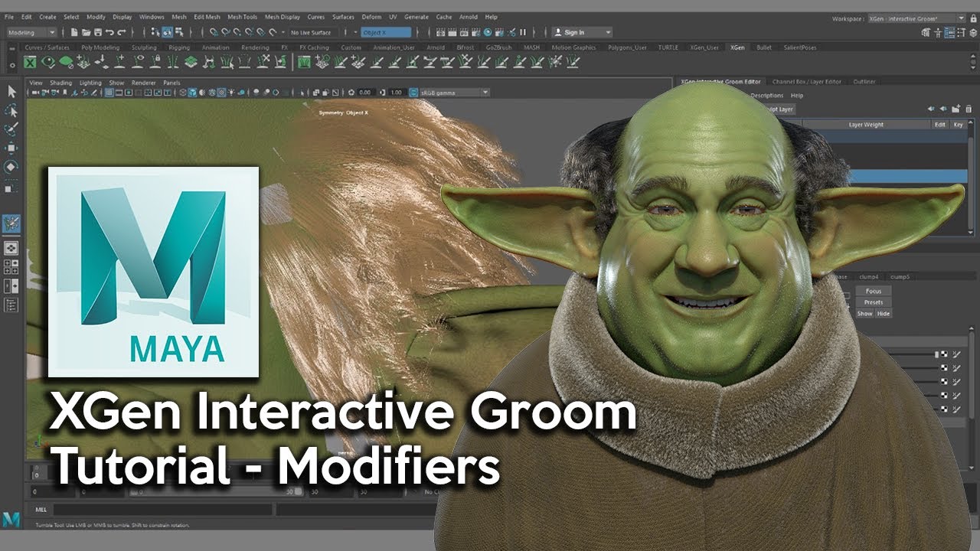Screen dimensions: 980x551
Task: Switch to the XGen shelf tab
Action: (x=737, y=47)
